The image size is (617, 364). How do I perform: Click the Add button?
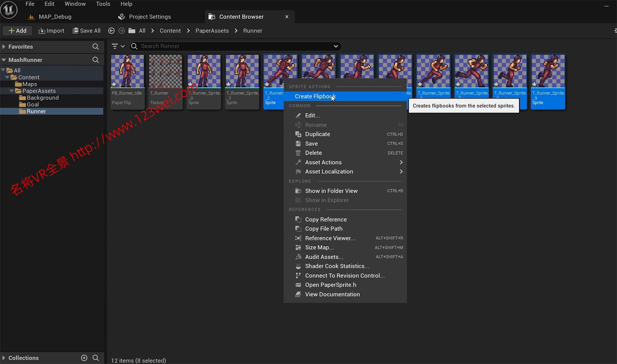tap(18, 31)
